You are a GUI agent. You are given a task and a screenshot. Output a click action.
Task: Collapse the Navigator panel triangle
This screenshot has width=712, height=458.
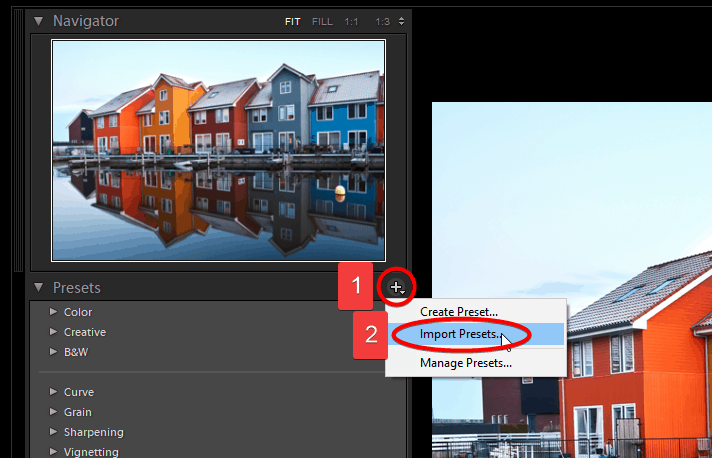[x=39, y=21]
